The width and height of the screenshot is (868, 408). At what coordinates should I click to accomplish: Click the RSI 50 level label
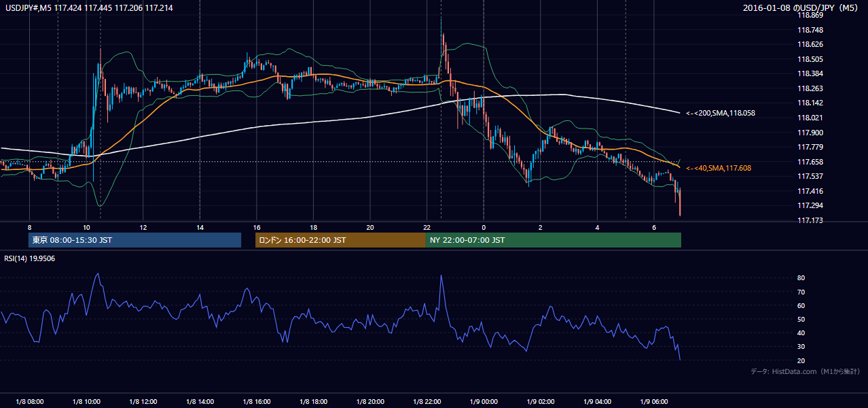801,319
